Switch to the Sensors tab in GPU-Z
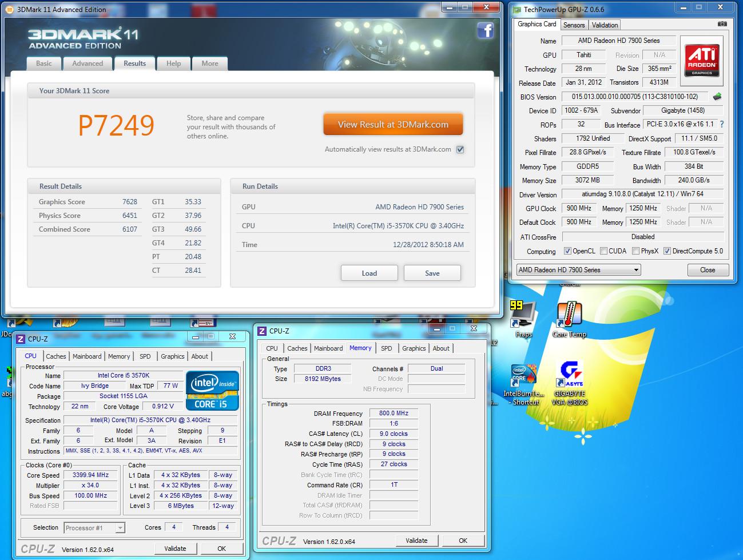This screenshot has height=560, width=743. pos(574,25)
